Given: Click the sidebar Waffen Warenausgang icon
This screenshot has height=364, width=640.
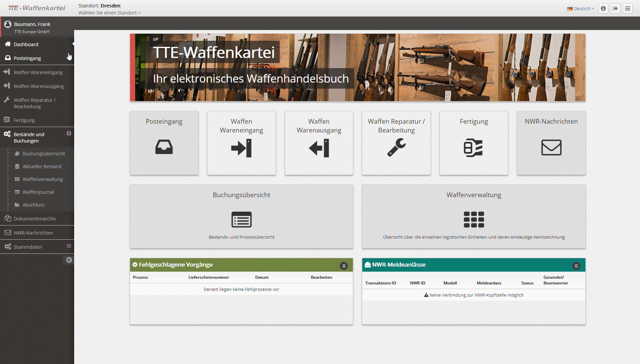Looking at the screenshot, I should pos(7,86).
